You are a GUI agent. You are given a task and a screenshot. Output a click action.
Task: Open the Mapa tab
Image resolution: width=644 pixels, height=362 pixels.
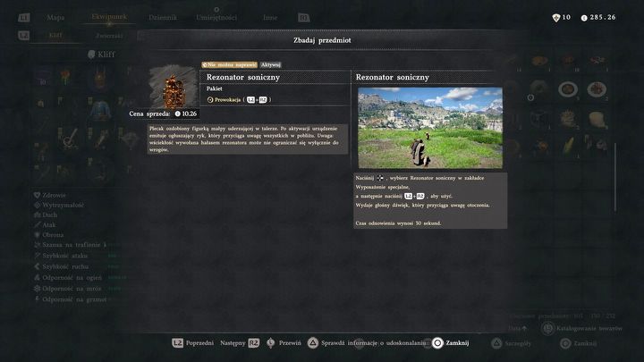[55, 18]
